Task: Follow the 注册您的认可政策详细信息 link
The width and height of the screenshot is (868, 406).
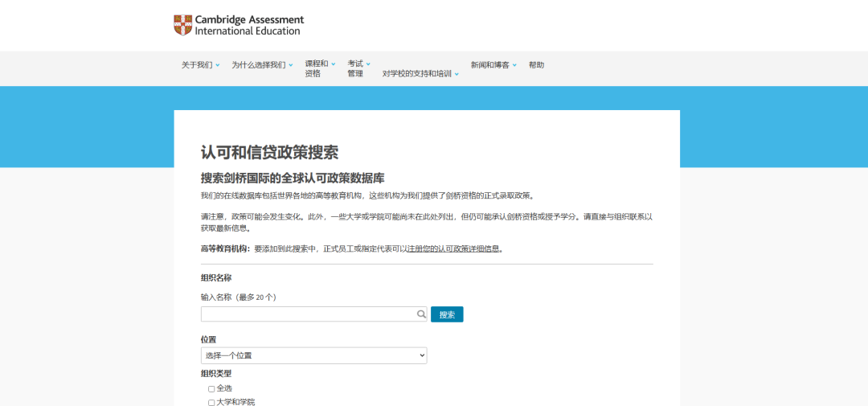Action: pos(453,248)
